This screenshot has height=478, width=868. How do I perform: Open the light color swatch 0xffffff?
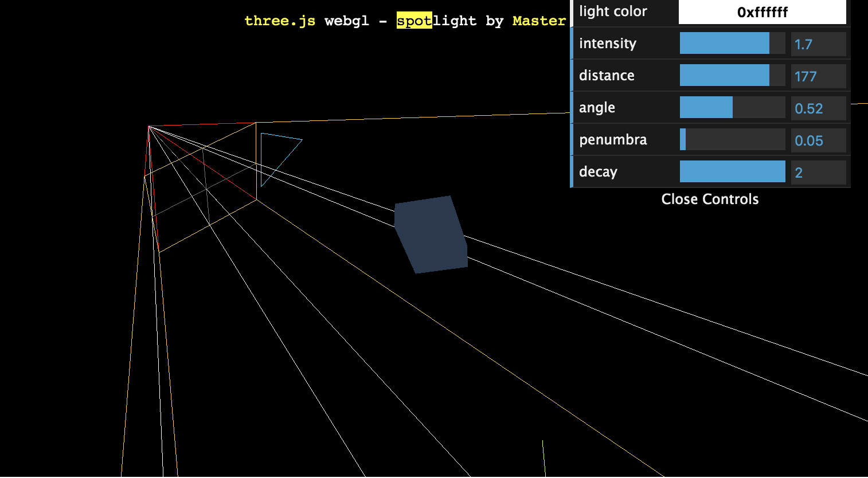(x=763, y=12)
